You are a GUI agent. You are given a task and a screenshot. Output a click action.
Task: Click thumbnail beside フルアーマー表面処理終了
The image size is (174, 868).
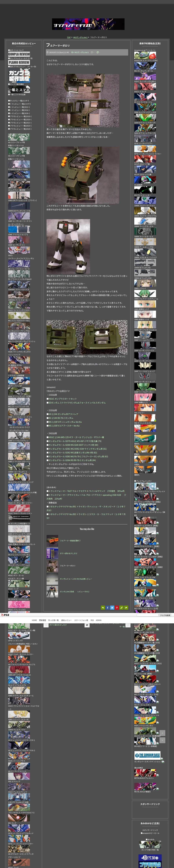(x=52, y=541)
